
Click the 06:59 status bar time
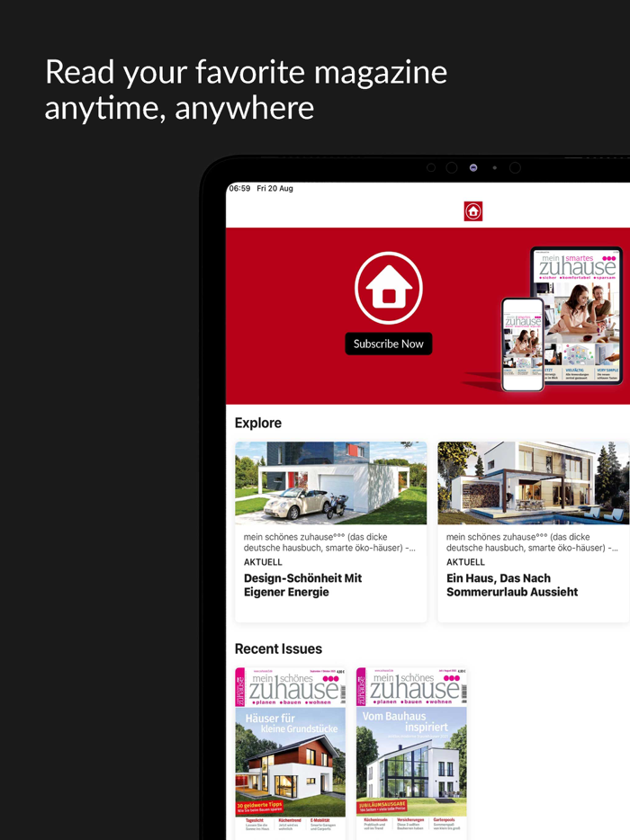(239, 188)
